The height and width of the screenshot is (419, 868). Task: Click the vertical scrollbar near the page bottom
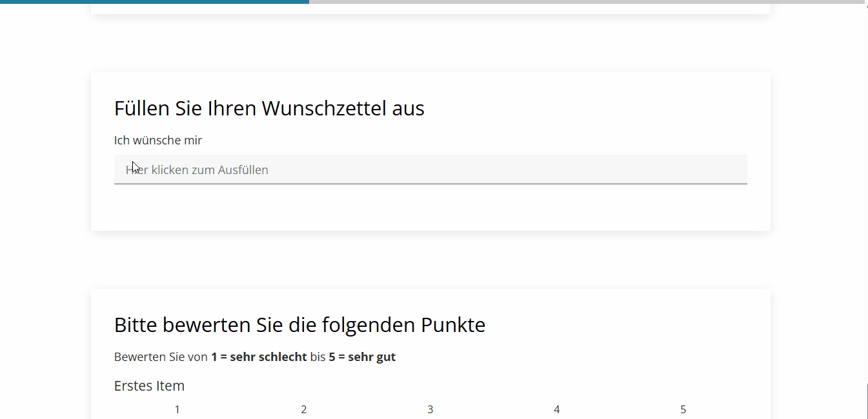[865, 400]
